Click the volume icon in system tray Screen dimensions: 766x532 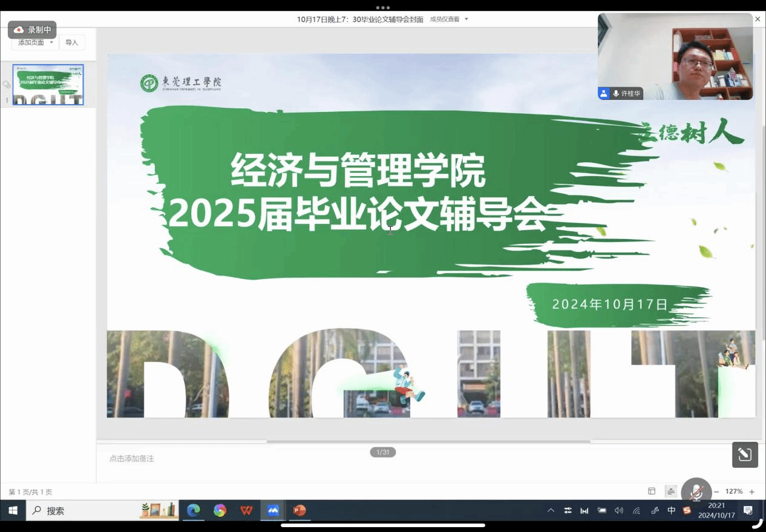[x=618, y=511]
